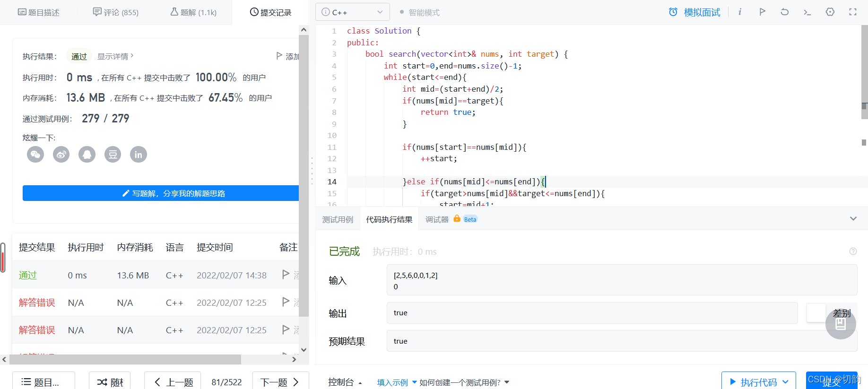Select 提交记录 tab
This screenshot has width=868, height=389.
click(x=270, y=12)
